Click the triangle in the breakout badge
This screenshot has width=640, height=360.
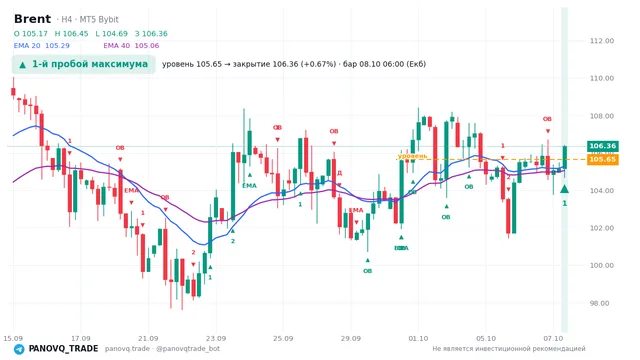click(x=23, y=64)
